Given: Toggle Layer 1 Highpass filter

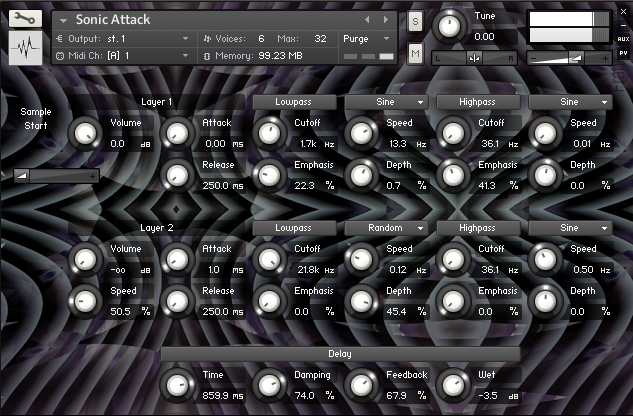Looking at the screenshot, I should [478, 102].
